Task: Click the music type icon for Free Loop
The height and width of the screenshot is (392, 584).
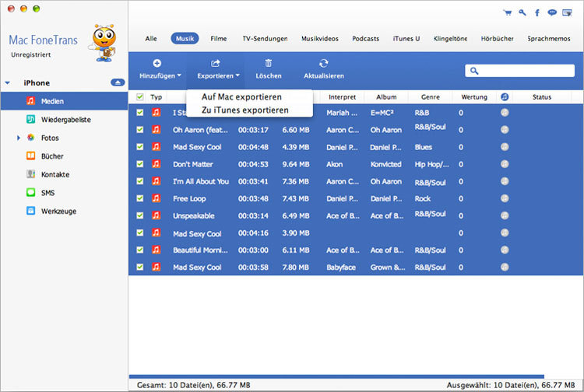Action: (x=156, y=198)
